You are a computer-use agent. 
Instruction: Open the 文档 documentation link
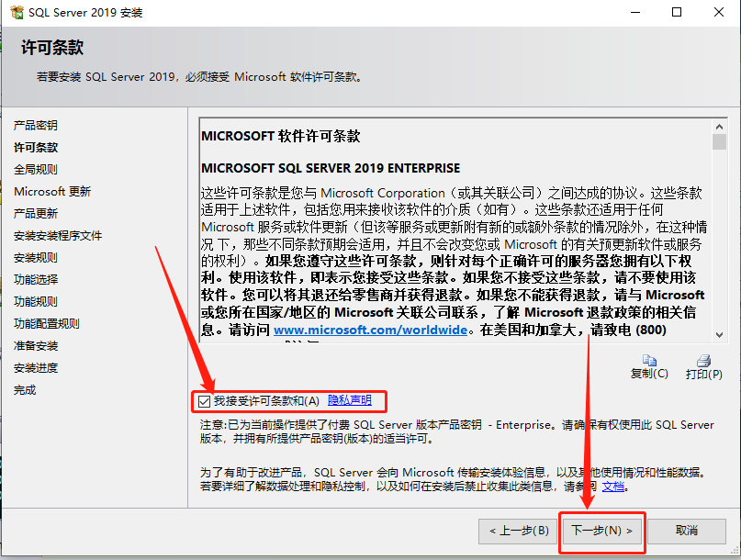coord(613,487)
